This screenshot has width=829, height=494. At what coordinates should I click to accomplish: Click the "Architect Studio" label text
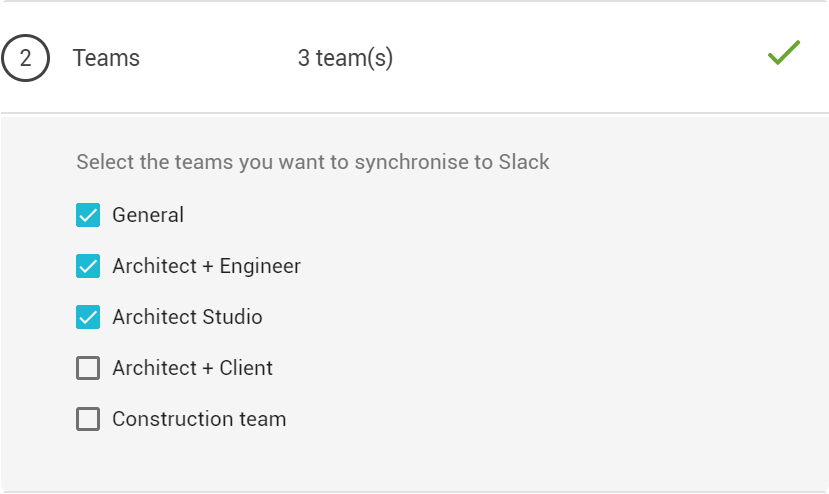(x=187, y=317)
